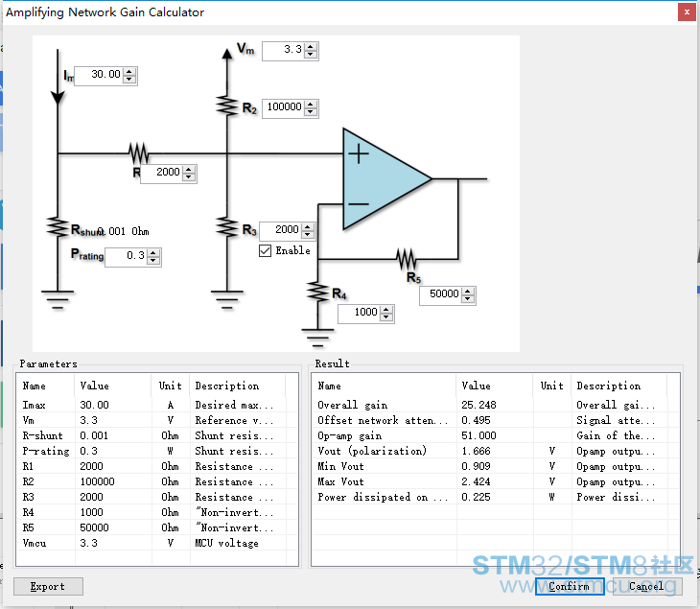Decrease R2 resistance with down arrow
Viewport: 700px width, 609px height.
311,112
